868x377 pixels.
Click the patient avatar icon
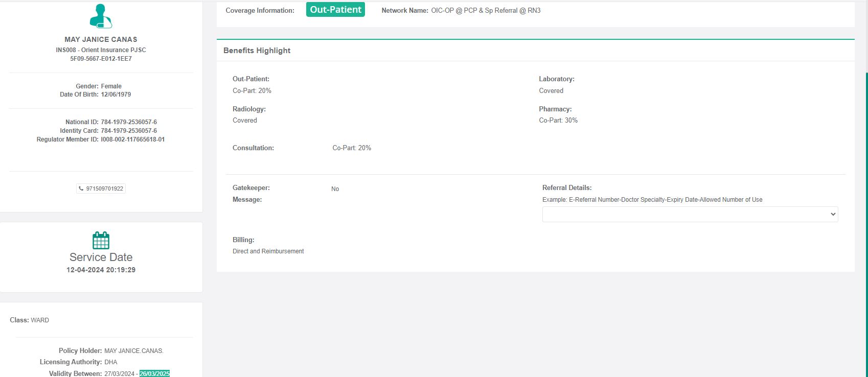click(101, 16)
